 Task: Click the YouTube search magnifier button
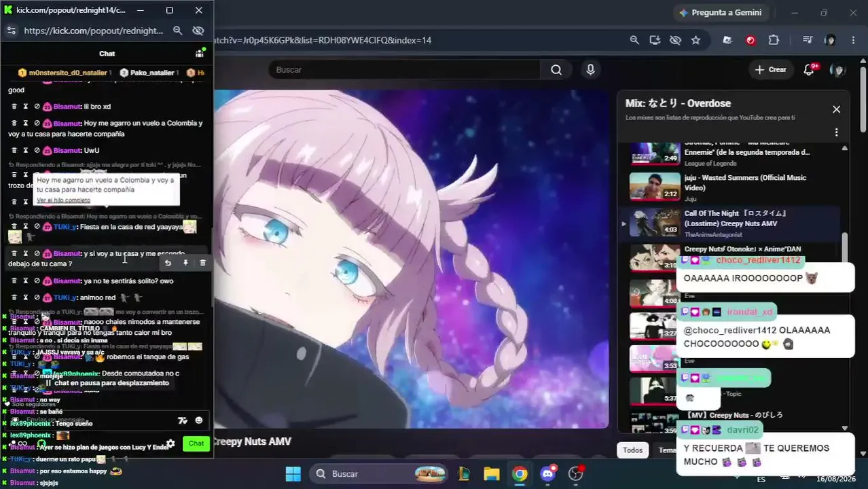(556, 69)
